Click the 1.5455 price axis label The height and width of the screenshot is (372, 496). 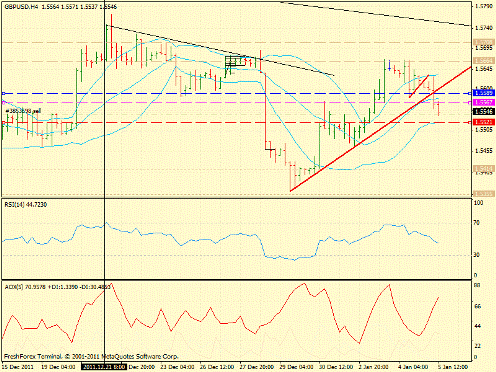(x=484, y=151)
